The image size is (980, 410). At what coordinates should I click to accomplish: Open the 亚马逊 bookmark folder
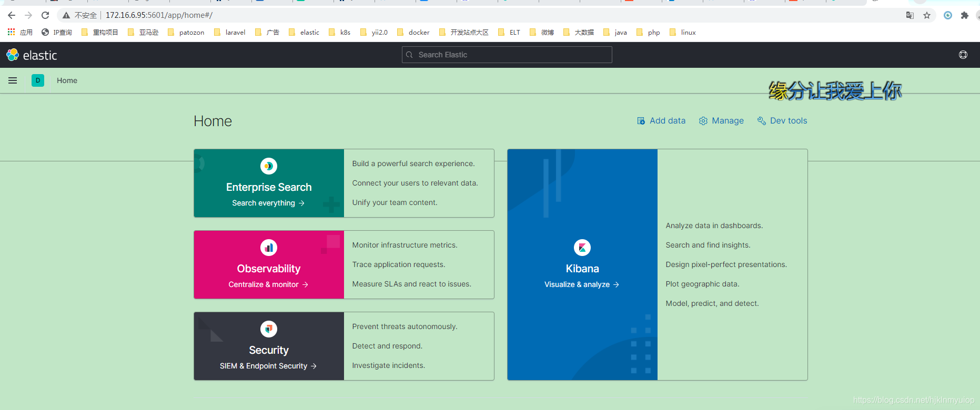coord(143,32)
